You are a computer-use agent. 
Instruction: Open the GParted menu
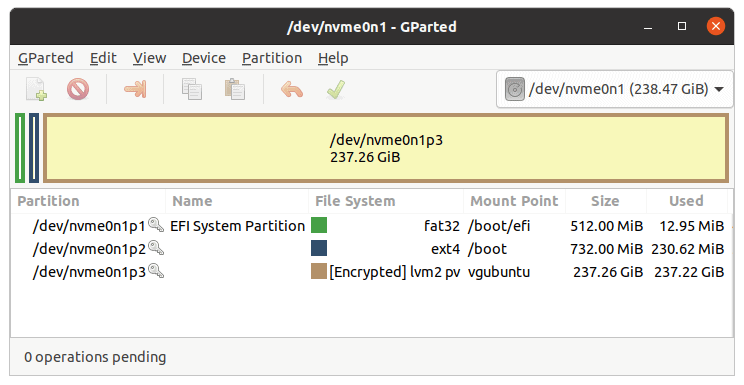tap(46, 58)
